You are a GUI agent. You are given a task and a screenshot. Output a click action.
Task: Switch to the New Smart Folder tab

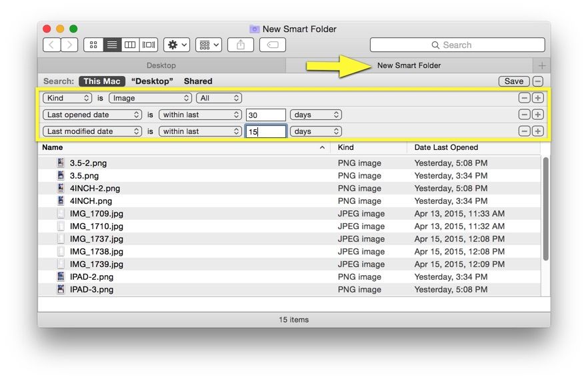(409, 65)
